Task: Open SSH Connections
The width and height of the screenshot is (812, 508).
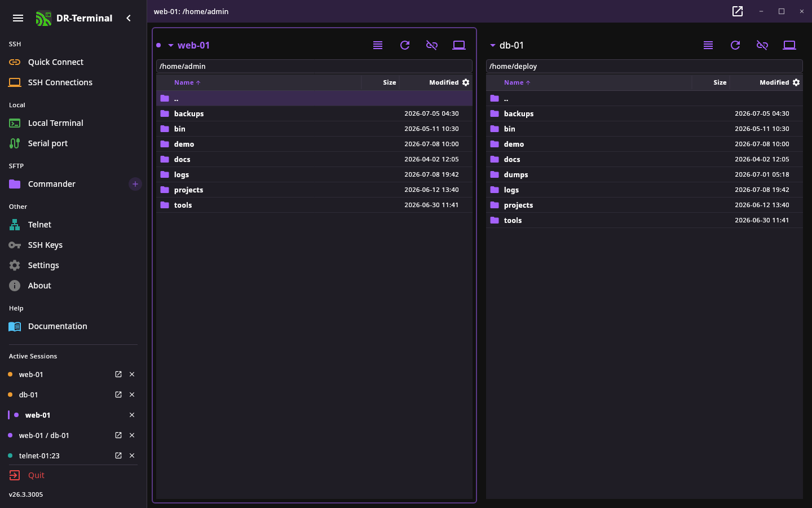Action: coord(73,82)
